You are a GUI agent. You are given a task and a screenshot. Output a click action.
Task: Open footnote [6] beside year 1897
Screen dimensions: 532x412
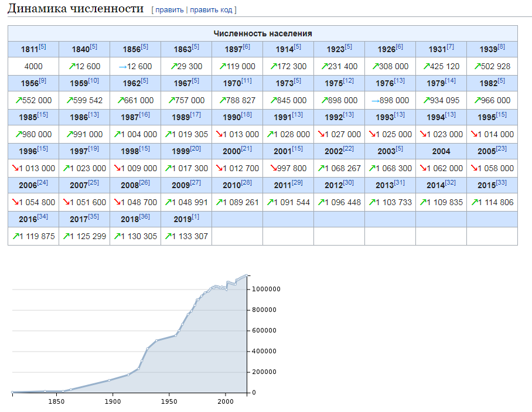point(246,47)
